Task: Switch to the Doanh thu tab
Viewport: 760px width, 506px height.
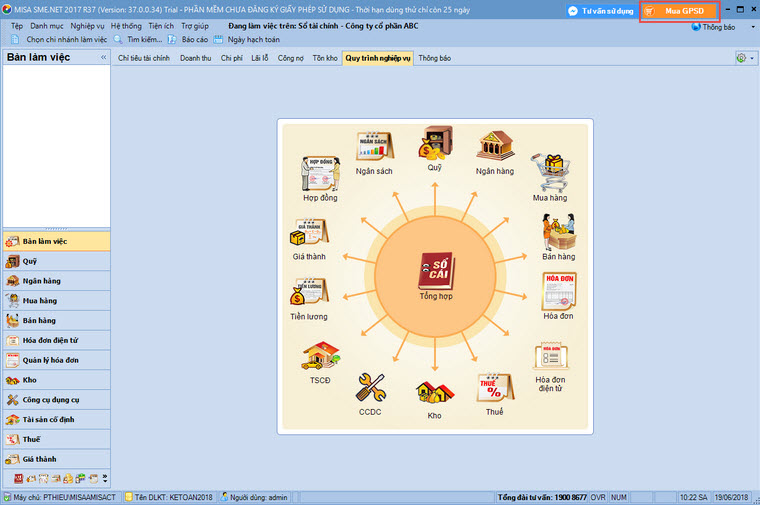Action: [195, 58]
